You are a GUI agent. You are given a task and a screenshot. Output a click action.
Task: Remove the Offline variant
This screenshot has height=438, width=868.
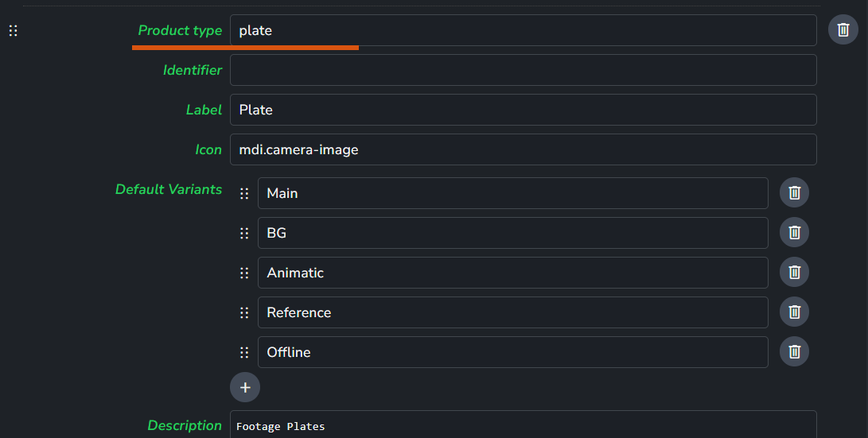794,351
